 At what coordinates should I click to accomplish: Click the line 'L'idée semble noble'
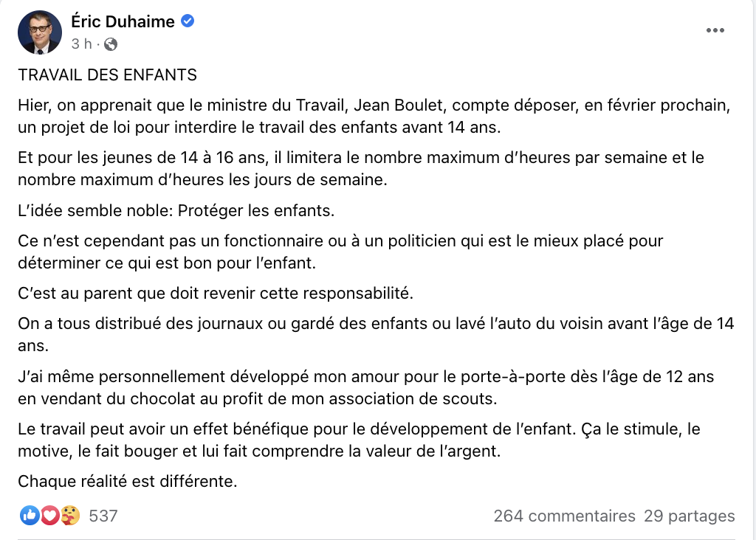tap(176, 210)
